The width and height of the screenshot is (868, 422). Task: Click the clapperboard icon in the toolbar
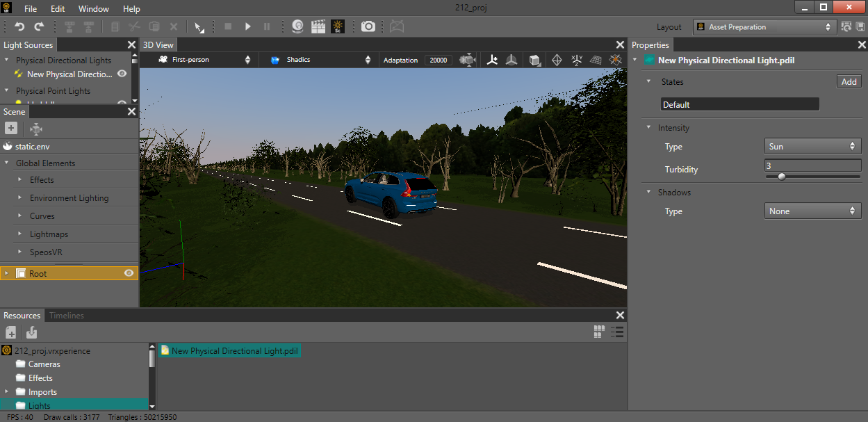(318, 26)
